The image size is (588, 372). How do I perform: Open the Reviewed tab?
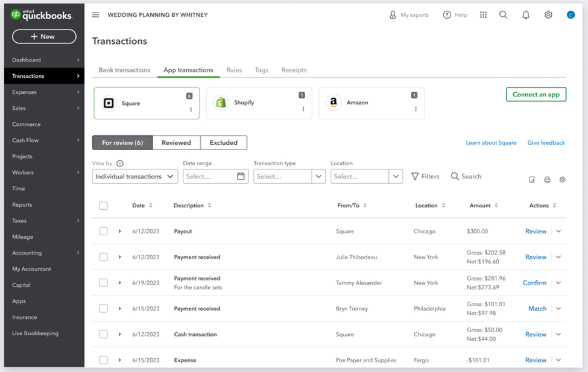pyautogui.click(x=176, y=143)
